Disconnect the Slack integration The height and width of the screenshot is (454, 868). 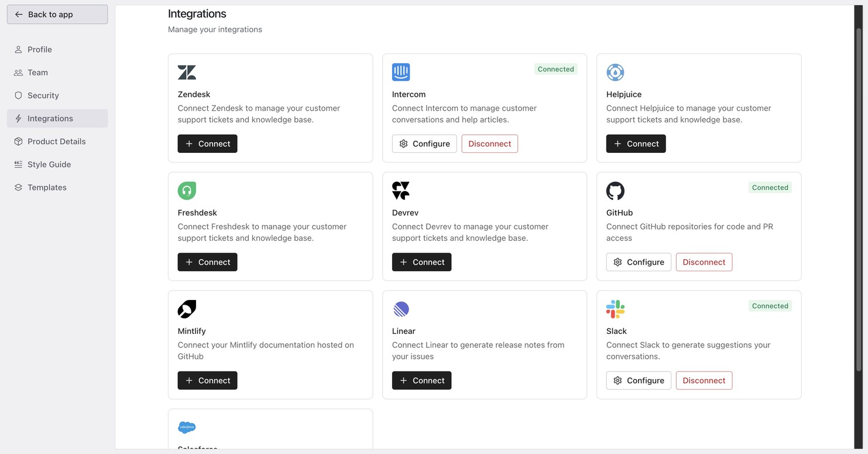click(704, 380)
